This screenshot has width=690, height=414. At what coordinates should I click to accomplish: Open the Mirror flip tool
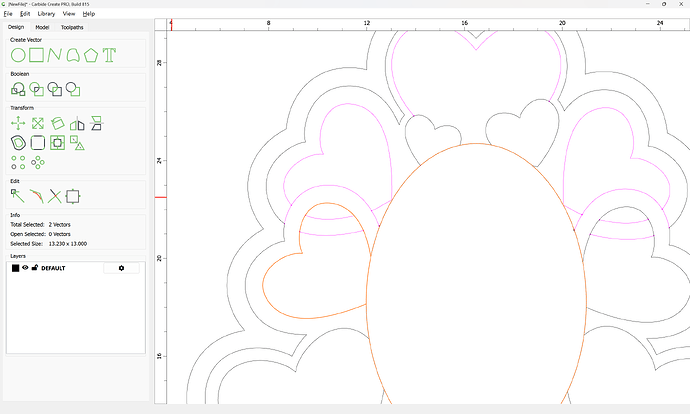[x=77, y=123]
